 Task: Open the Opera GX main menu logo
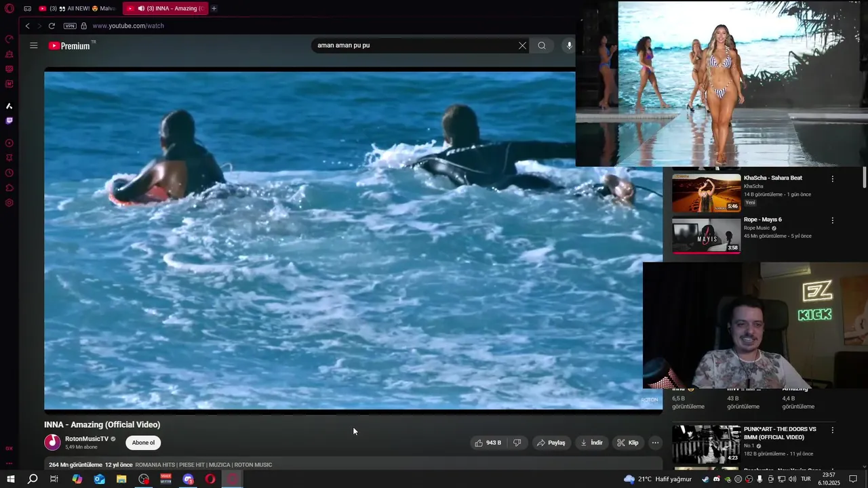9,8
